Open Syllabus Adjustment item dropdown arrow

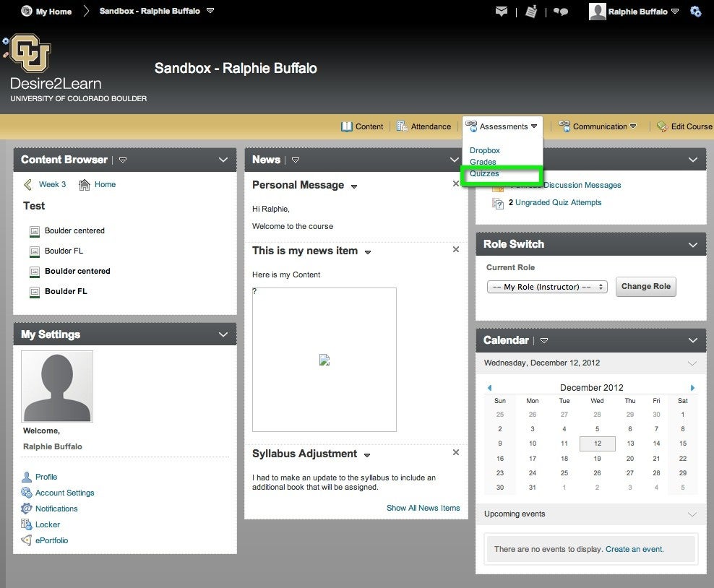(367, 454)
